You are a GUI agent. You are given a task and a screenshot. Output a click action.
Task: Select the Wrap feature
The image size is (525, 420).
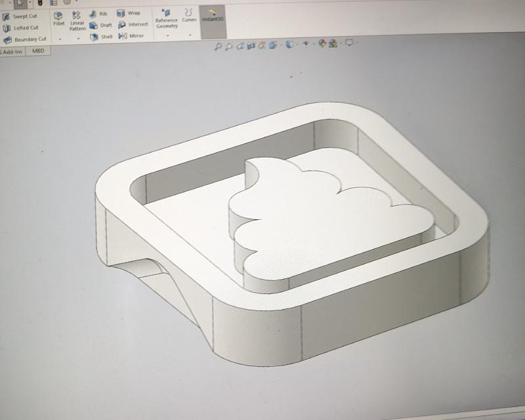pos(129,13)
